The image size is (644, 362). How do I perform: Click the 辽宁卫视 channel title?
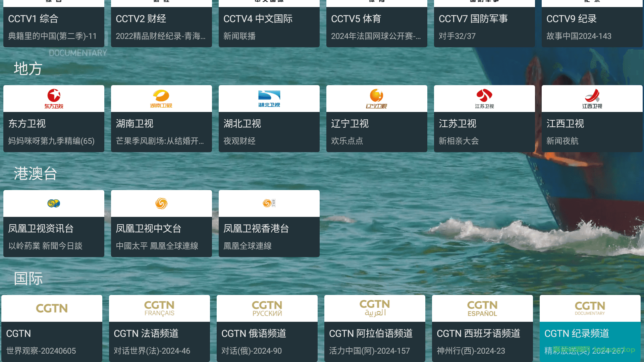[350, 124]
